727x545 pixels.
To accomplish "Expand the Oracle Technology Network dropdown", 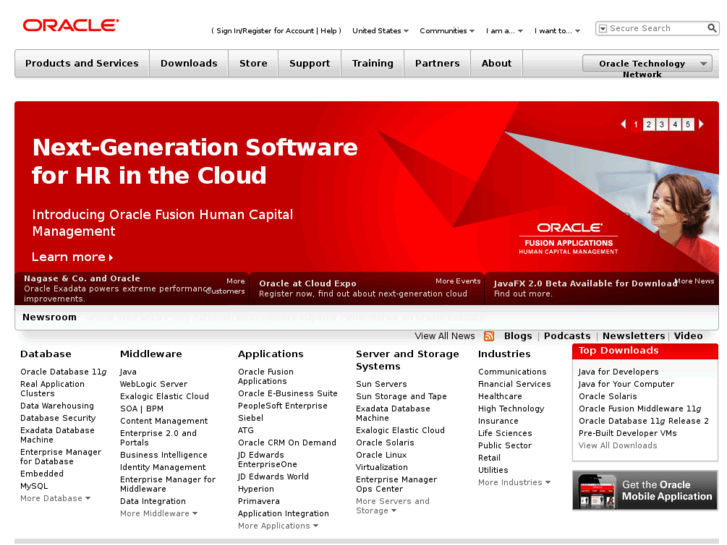I will (647, 64).
